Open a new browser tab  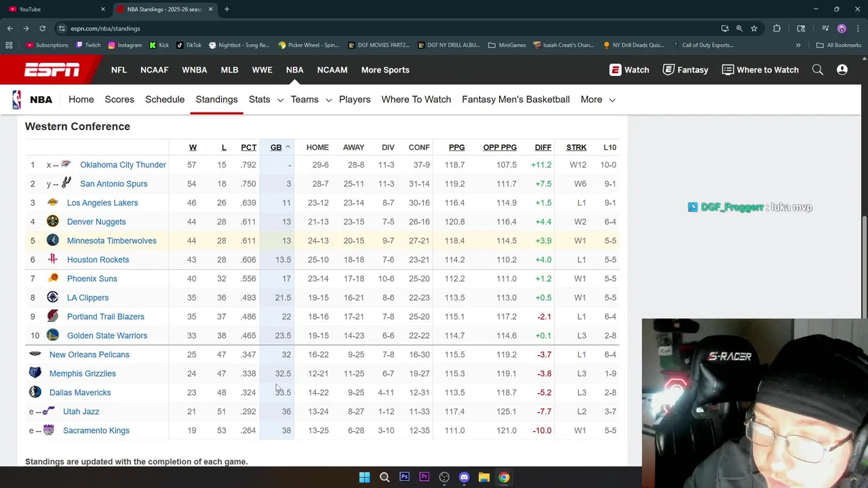pos(226,9)
